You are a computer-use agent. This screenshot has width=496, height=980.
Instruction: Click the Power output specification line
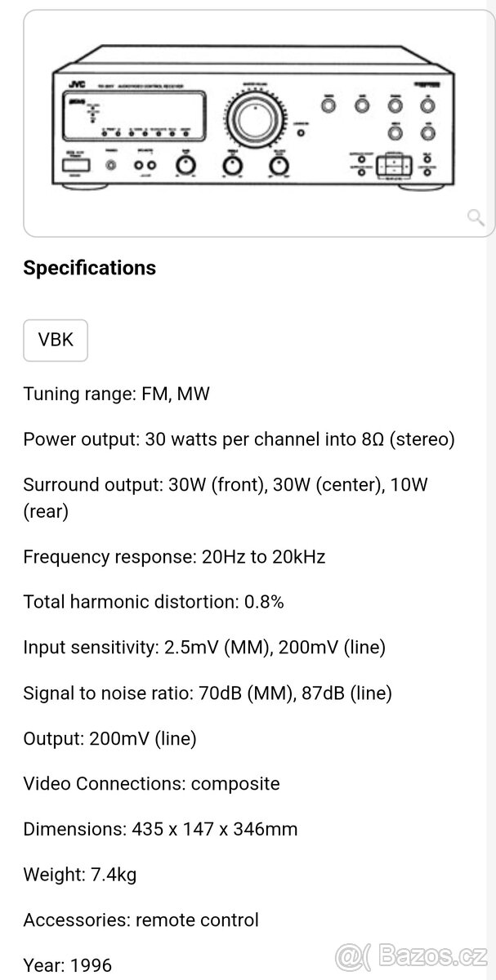tap(239, 439)
